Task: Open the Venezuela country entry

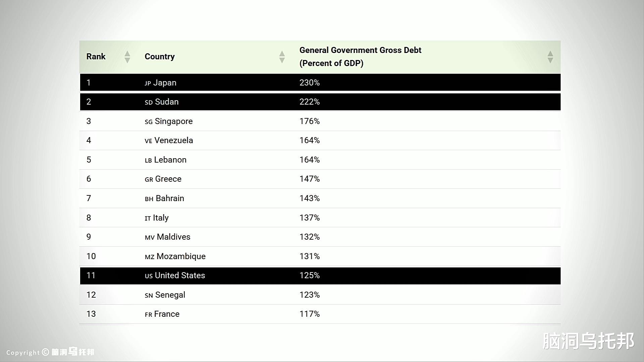Action: pos(173,140)
